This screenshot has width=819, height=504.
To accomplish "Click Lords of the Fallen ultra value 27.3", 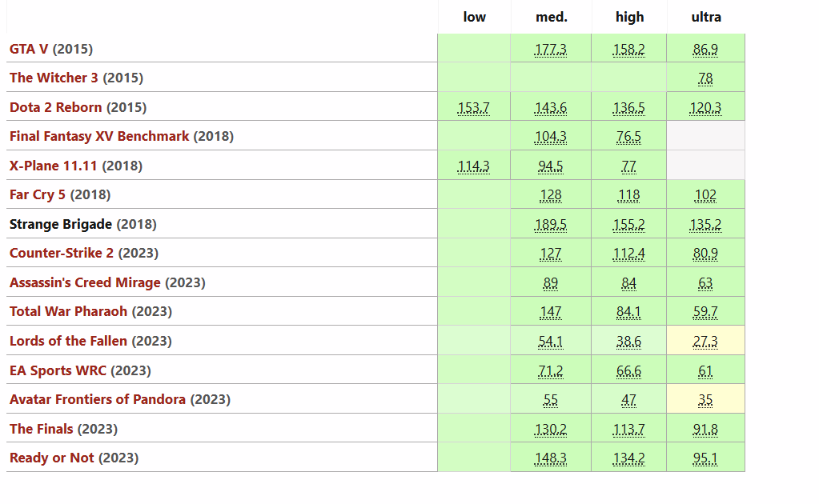I will tap(705, 342).
